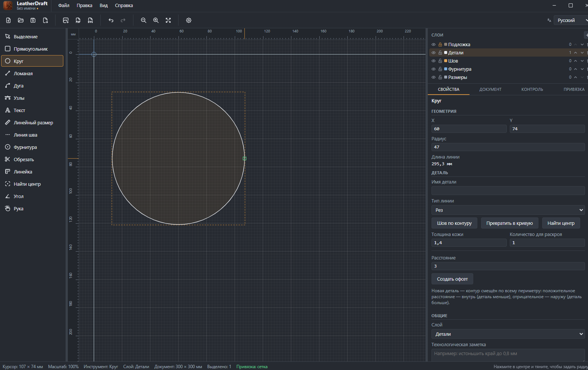Save document with the floppy icon
This screenshot has width=588, height=370.
(33, 20)
